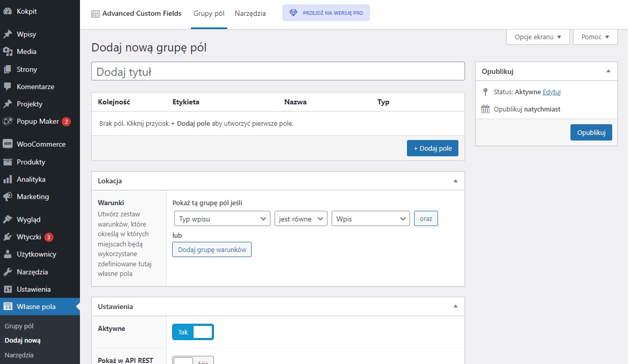Open the 'jest równe' operator dropdown
The image size is (628, 364).
(301, 219)
